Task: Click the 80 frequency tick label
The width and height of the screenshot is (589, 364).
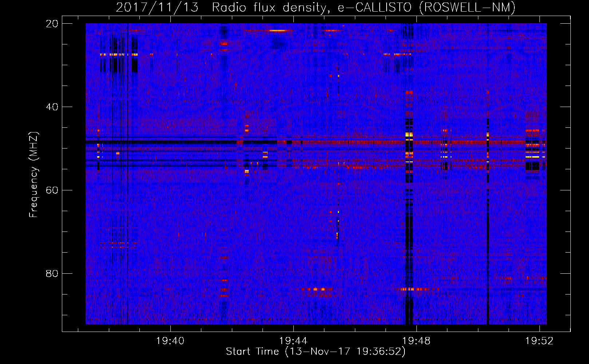Action: tap(52, 273)
